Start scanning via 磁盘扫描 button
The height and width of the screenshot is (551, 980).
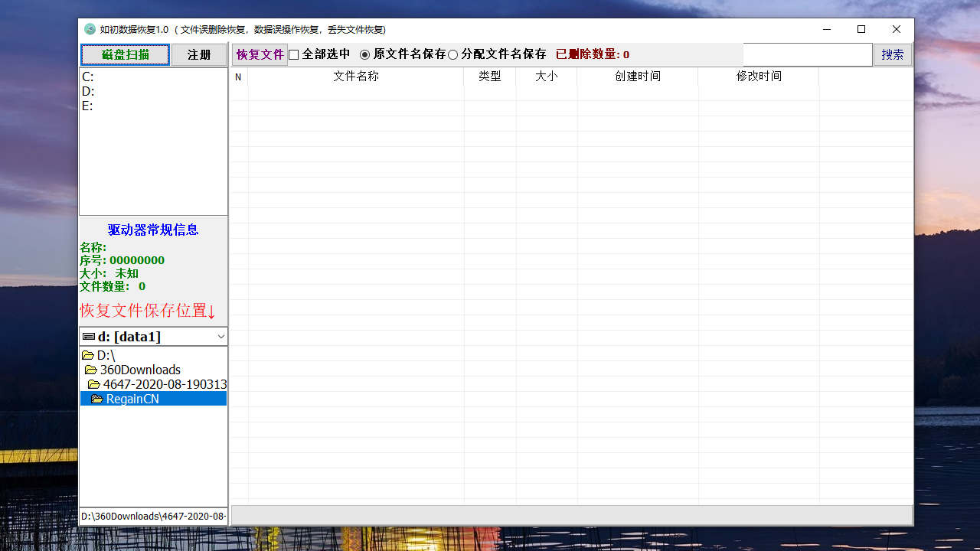[x=125, y=54]
